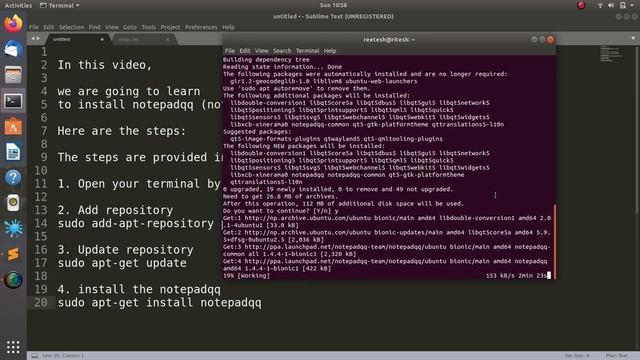Open the terminal window's Terminal menu
This screenshot has width=640, height=360.
(x=307, y=51)
